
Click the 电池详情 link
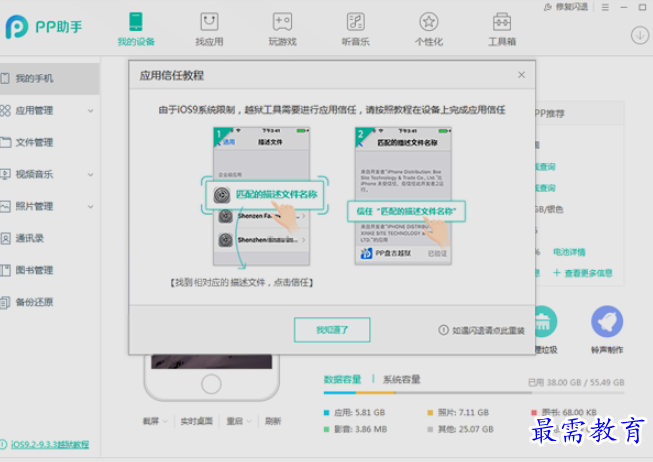(569, 252)
